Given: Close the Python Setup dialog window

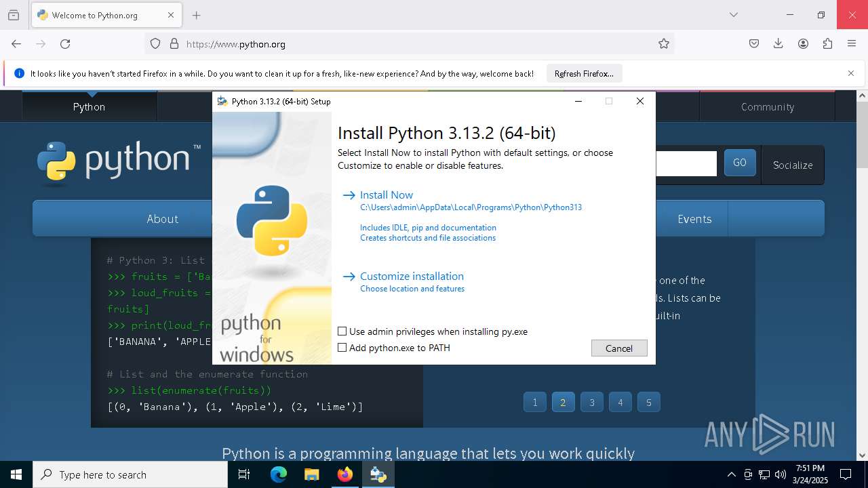Looking at the screenshot, I should 639,101.
